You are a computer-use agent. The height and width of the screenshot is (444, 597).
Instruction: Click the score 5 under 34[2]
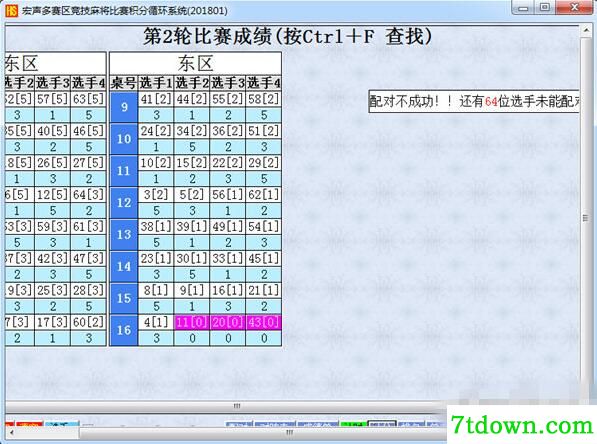click(x=192, y=147)
